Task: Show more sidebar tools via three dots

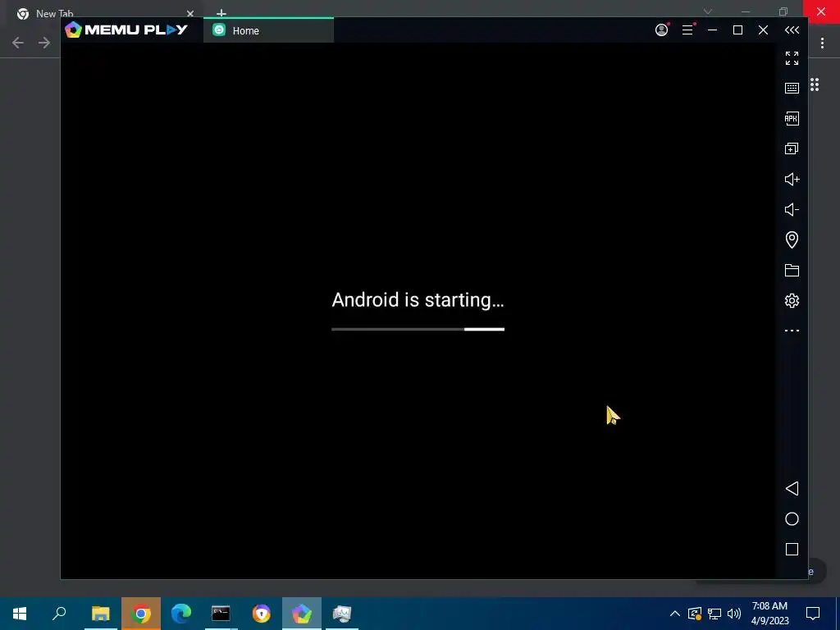Action: (792, 331)
